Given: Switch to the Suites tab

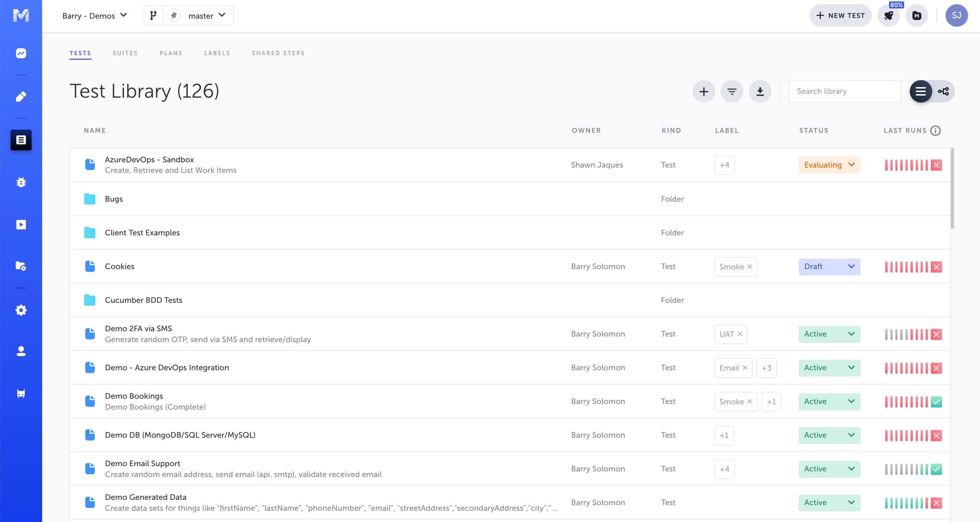Looking at the screenshot, I should tap(125, 53).
